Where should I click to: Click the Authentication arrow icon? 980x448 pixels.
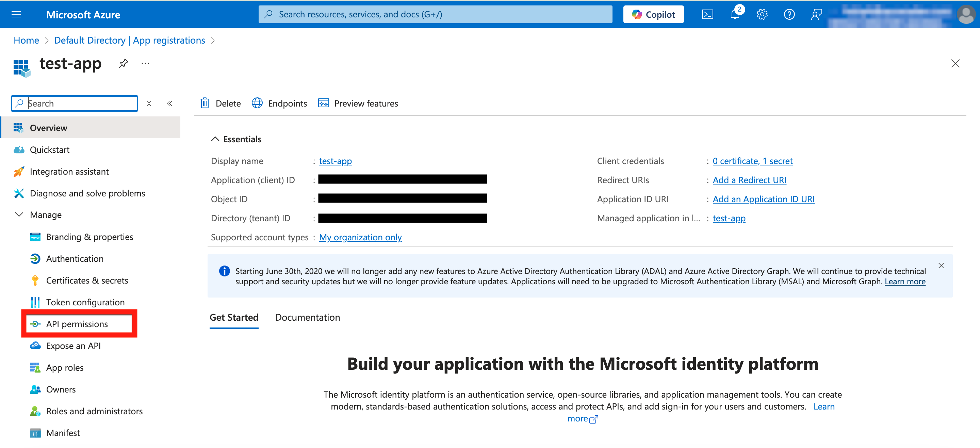(35, 259)
